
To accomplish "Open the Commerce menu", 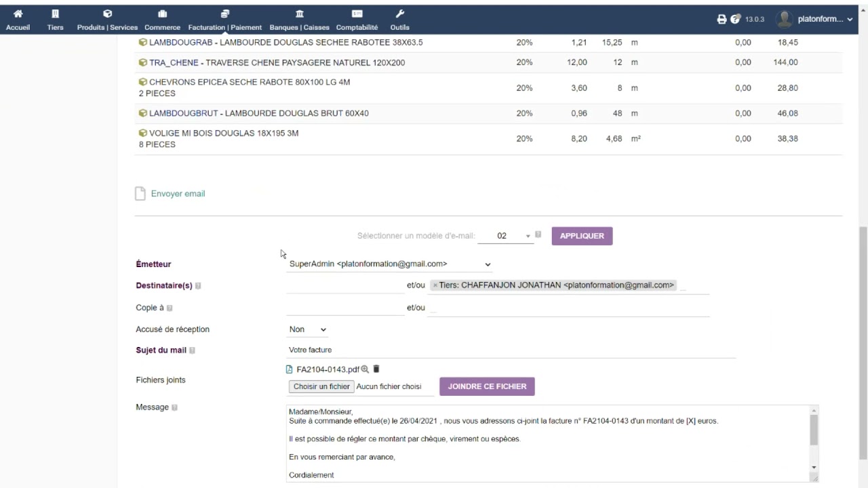I will point(162,20).
